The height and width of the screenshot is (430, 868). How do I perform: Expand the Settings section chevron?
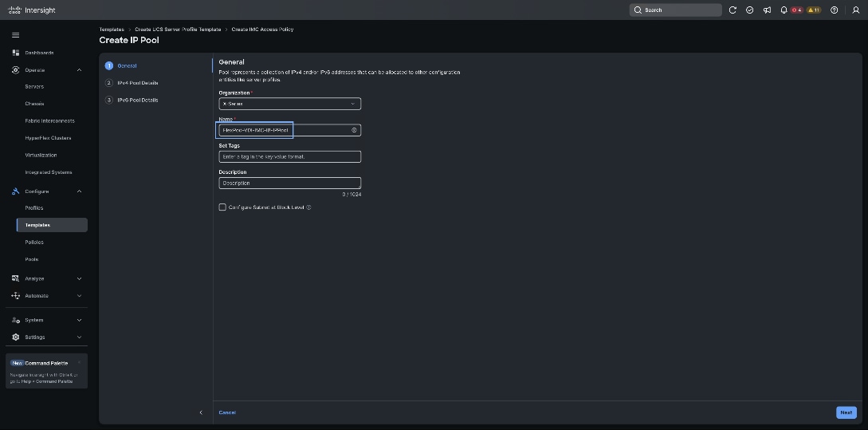(x=79, y=337)
